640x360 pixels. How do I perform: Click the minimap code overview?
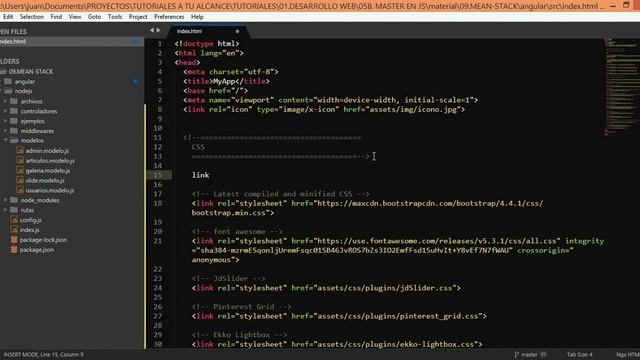point(621,87)
